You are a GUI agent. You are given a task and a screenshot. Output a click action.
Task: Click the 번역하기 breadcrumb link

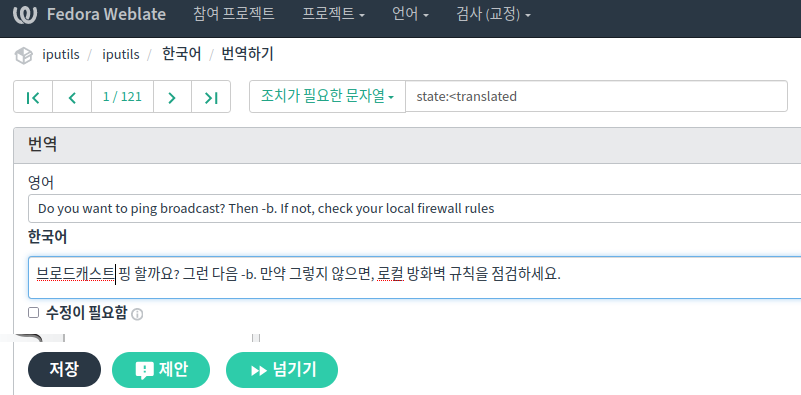click(x=247, y=54)
